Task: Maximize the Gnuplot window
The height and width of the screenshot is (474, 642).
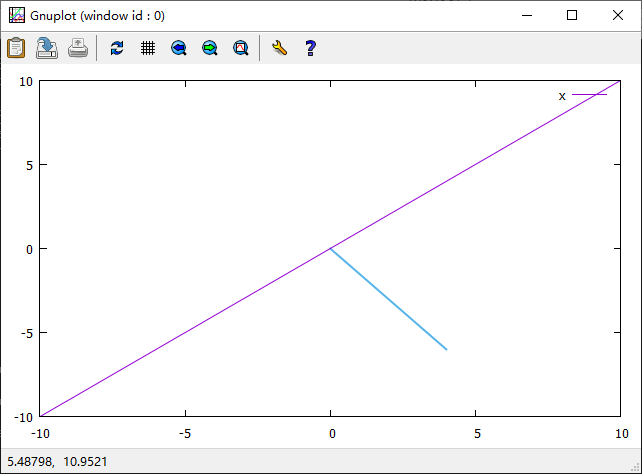Action: point(572,16)
